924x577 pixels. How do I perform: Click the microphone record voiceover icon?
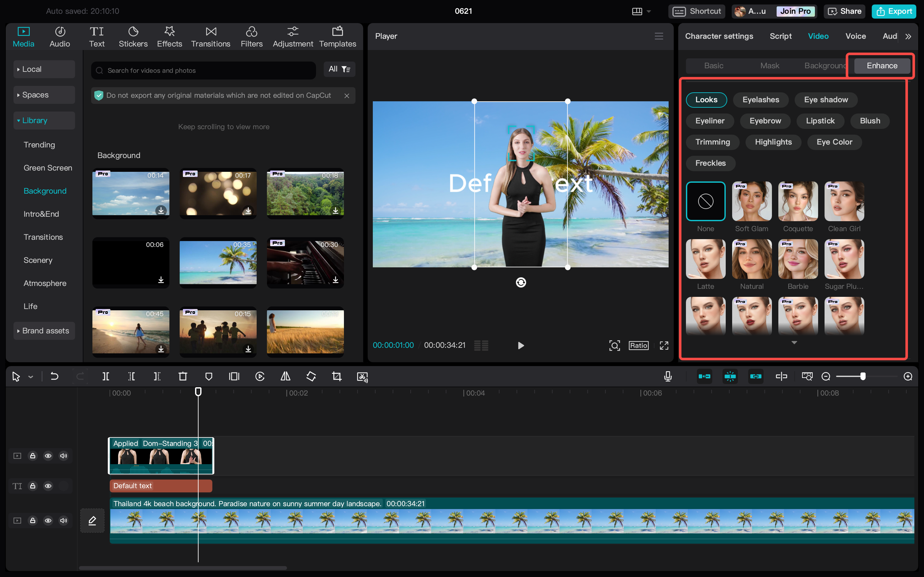[x=668, y=377]
